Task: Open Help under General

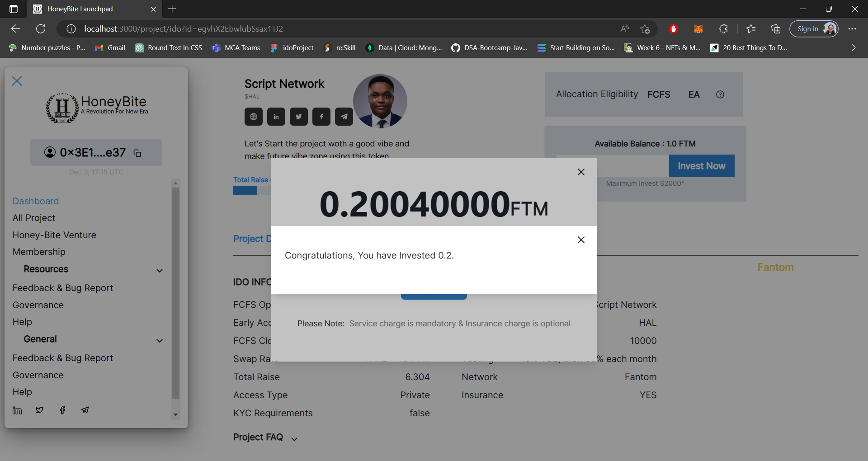Action: (22, 392)
